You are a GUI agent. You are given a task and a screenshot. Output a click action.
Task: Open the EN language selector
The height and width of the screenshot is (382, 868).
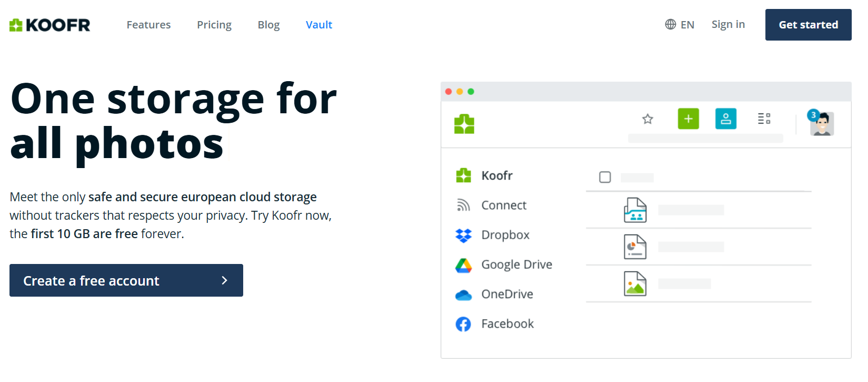coord(687,25)
